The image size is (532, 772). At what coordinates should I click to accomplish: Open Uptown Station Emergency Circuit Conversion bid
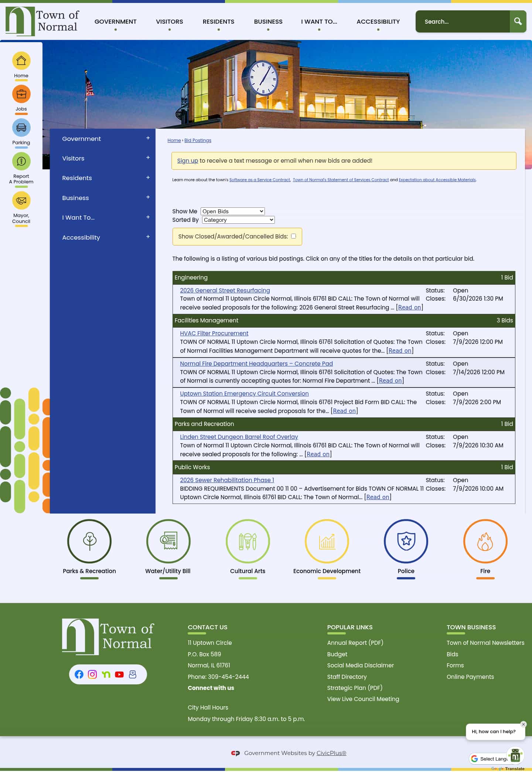pos(244,394)
